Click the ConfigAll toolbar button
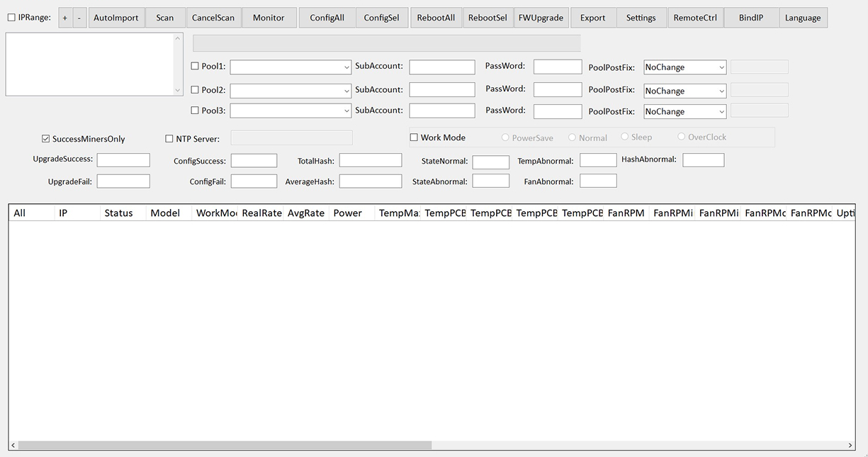The height and width of the screenshot is (457, 868). 327,18
